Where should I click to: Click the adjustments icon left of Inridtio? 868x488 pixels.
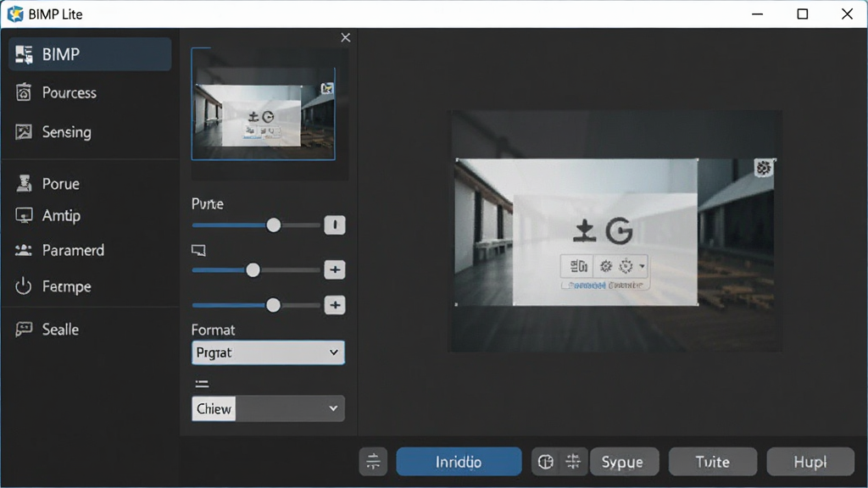(x=373, y=462)
